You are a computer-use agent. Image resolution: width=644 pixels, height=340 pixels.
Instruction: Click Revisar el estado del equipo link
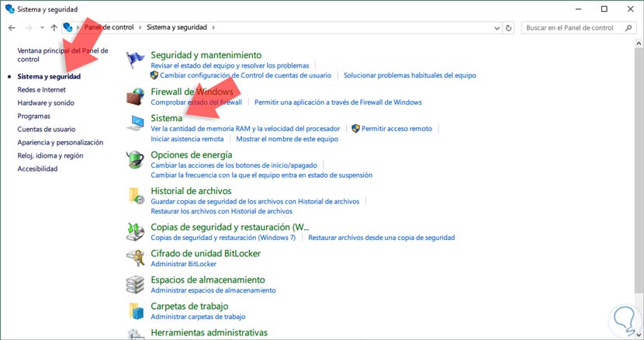pyautogui.click(x=230, y=65)
